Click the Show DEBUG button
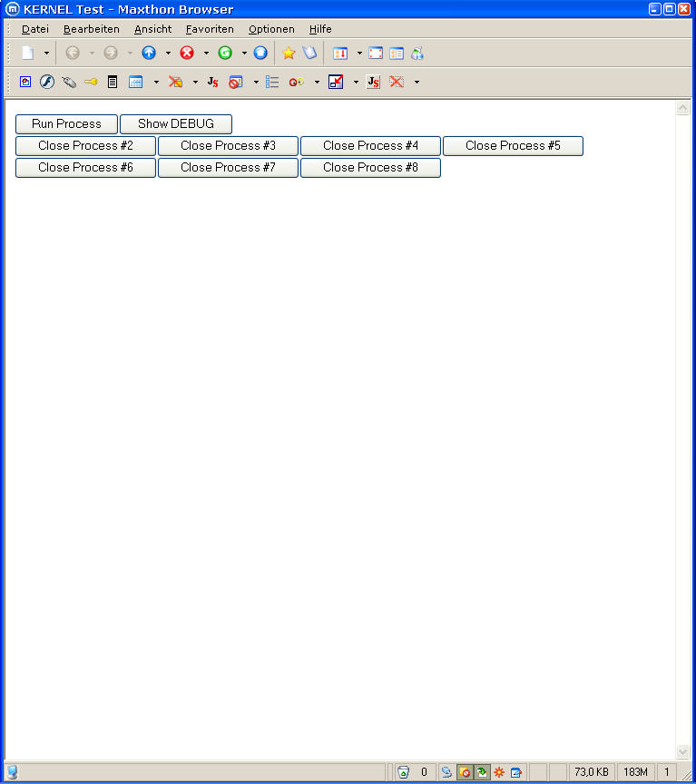Screen dimensions: 696x784 pyautogui.click(x=176, y=124)
